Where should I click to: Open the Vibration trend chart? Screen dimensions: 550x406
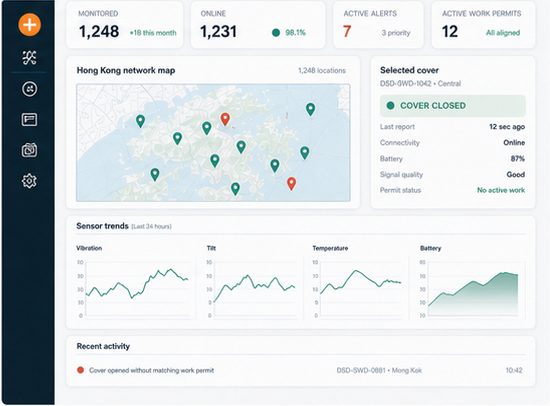point(135,288)
